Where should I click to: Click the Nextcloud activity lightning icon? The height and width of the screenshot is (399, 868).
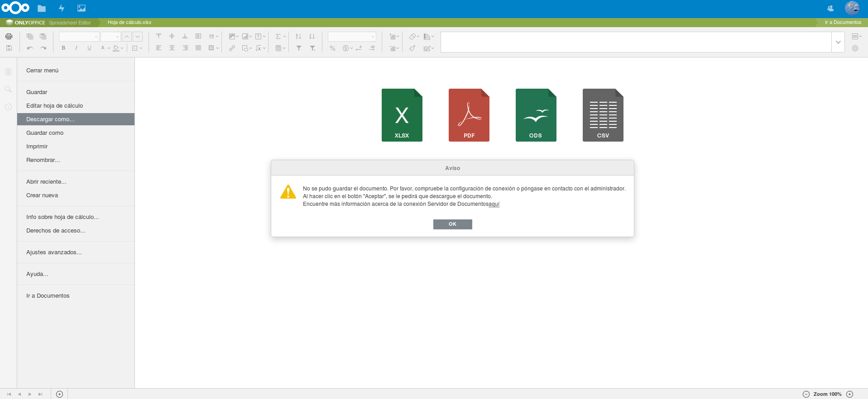(62, 8)
